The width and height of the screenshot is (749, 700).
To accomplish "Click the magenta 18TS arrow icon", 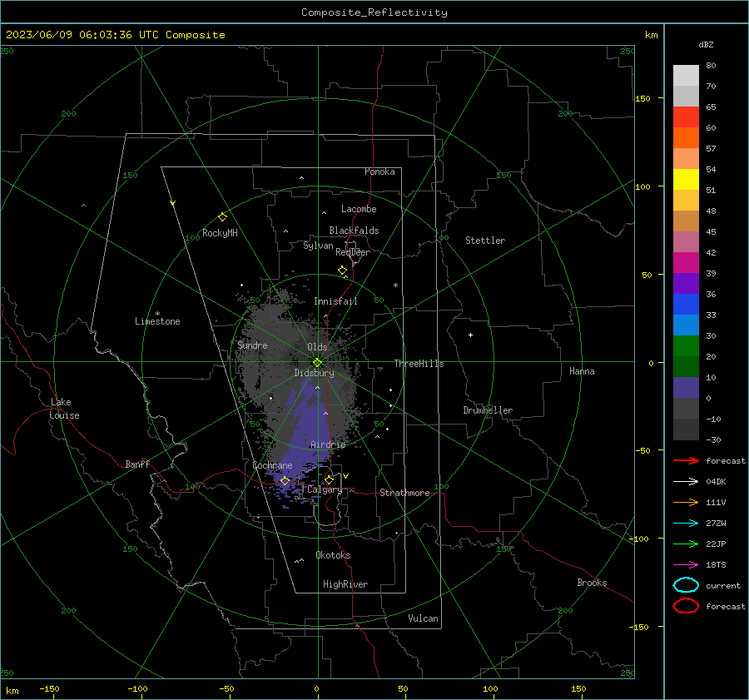I will point(686,565).
